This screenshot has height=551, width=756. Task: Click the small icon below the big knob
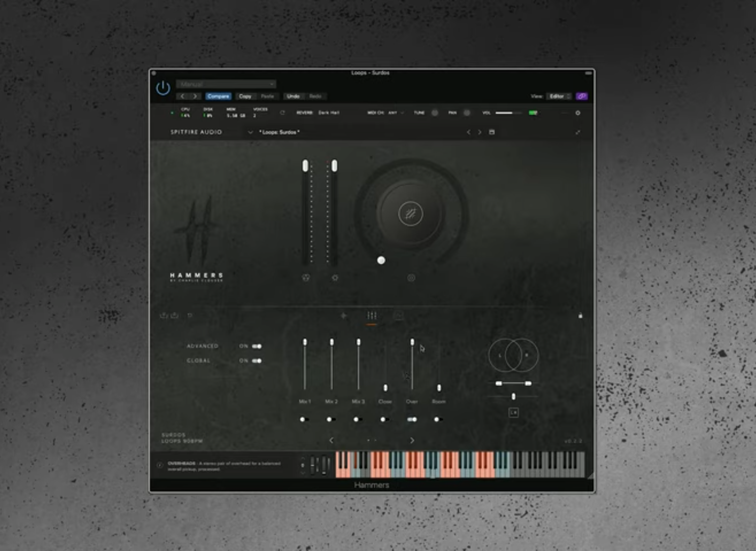(411, 278)
